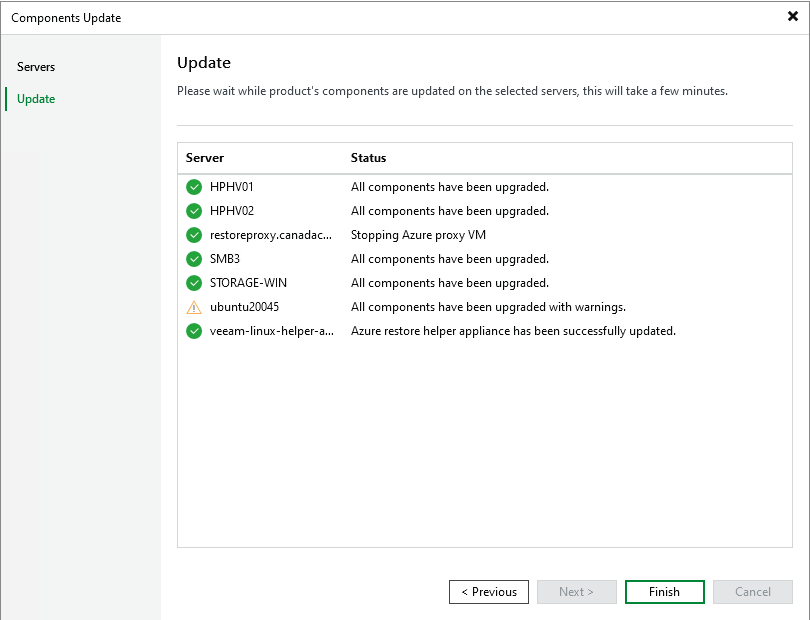Click the warning triangle icon beside ubuntu20045
Screen dimensions: 810x620
[x=194, y=307]
